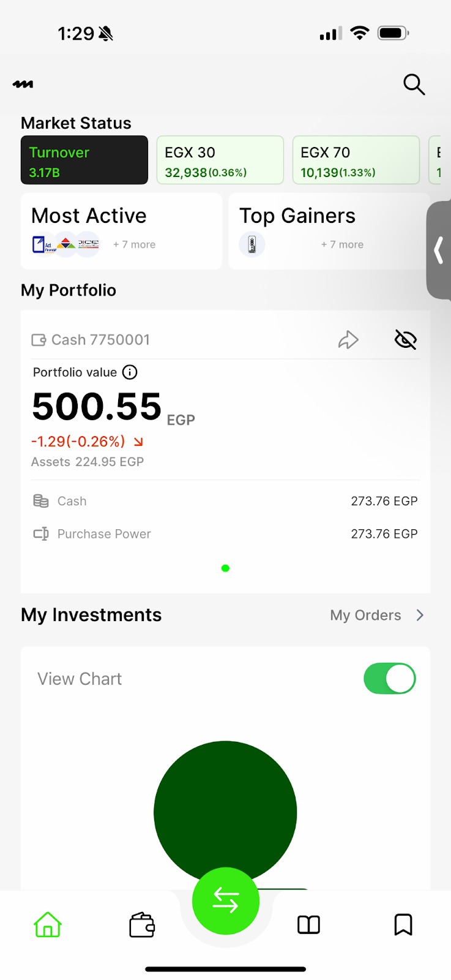Open the search magnifier icon

pos(414,85)
